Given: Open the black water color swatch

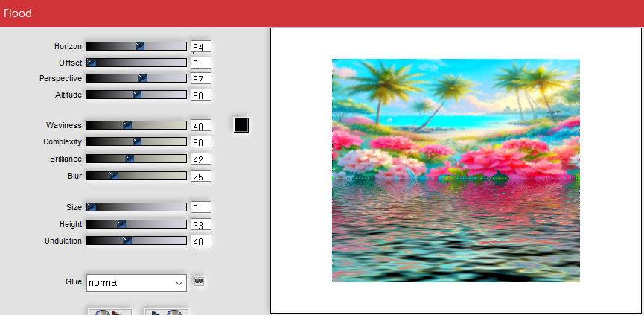Looking at the screenshot, I should pyautogui.click(x=241, y=125).
